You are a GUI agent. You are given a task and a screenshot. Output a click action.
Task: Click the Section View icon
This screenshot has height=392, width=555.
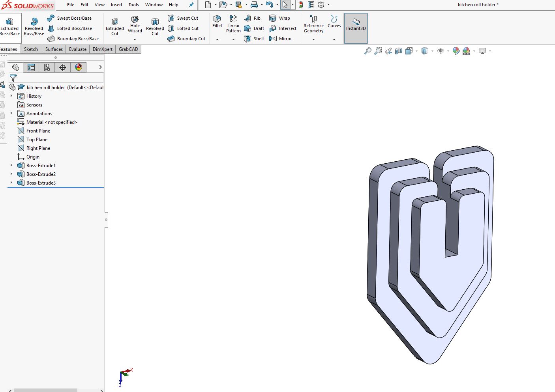399,51
